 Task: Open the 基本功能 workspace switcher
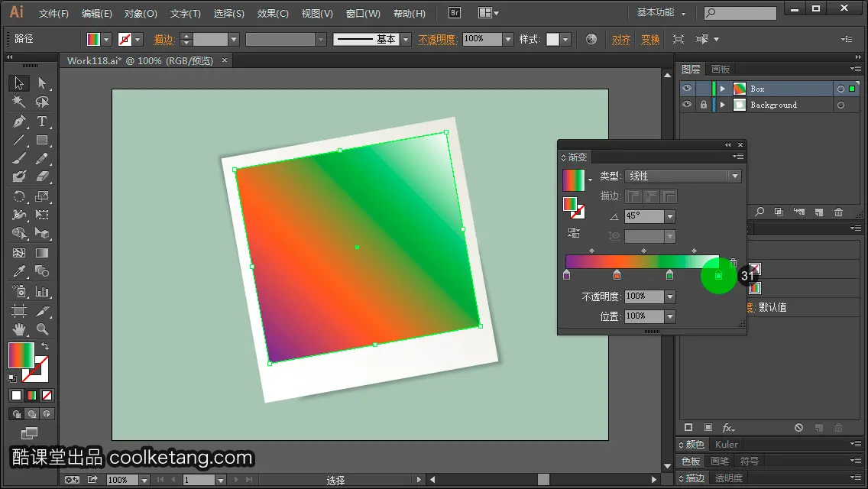coord(661,12)
